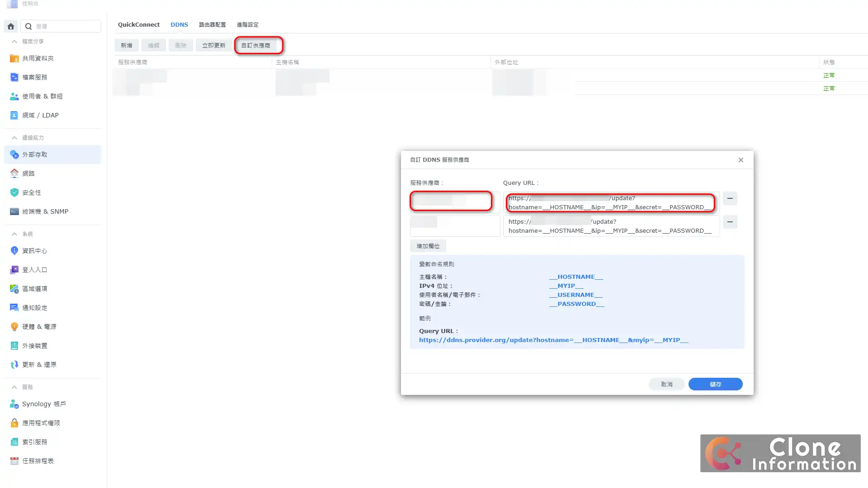Select 網路 from the sidebar

pyautogui.click(x=28, y=173)
